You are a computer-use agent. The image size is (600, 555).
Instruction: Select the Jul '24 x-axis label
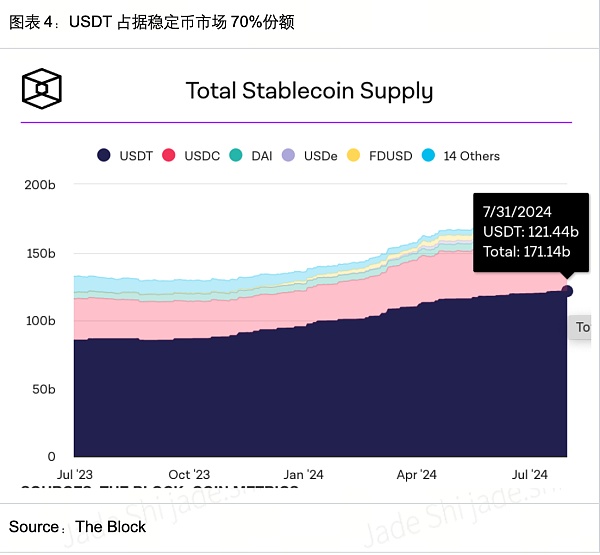pos(529,474)
